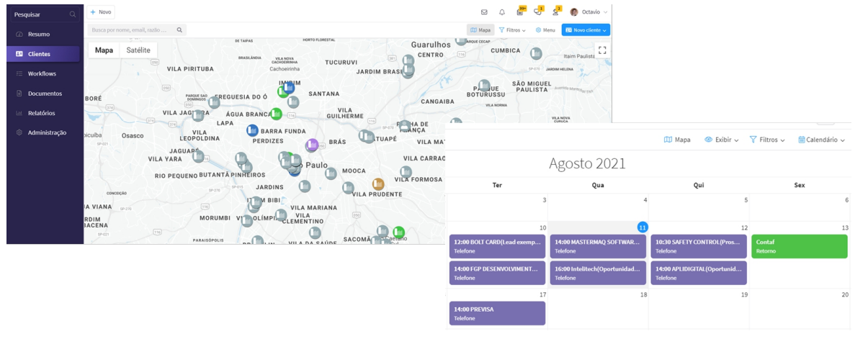Select the Mapa map type
868x344 pixels.
tap(104, 50)
